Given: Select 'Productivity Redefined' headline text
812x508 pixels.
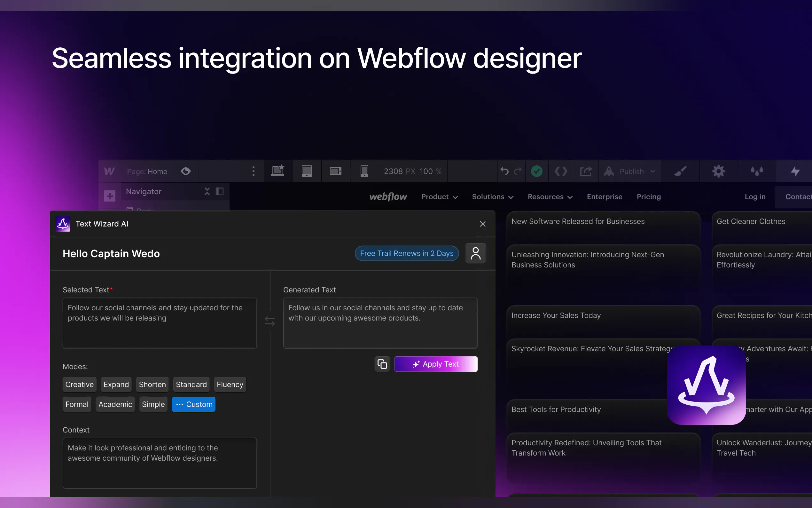Looking at the screenshot, I should coord(586,448).
